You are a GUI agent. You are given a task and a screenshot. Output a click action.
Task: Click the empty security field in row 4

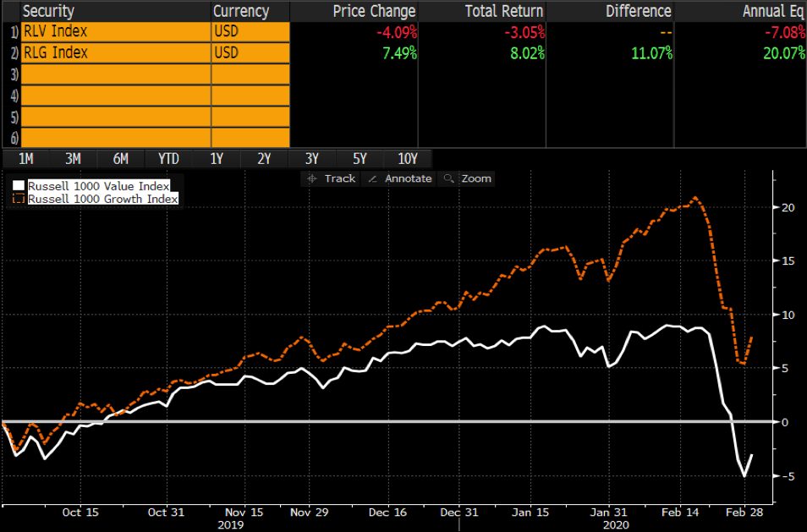(x=116, y=96)
